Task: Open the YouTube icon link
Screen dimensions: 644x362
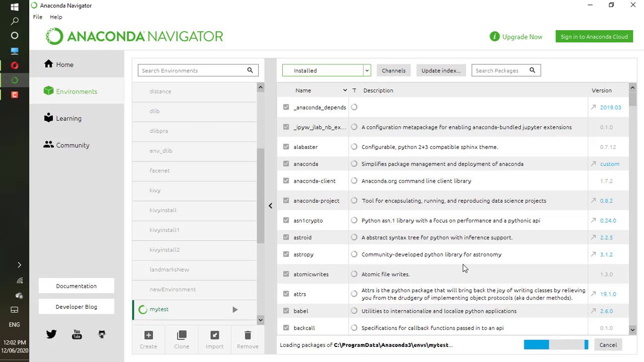Action: [x=76, y=334]
